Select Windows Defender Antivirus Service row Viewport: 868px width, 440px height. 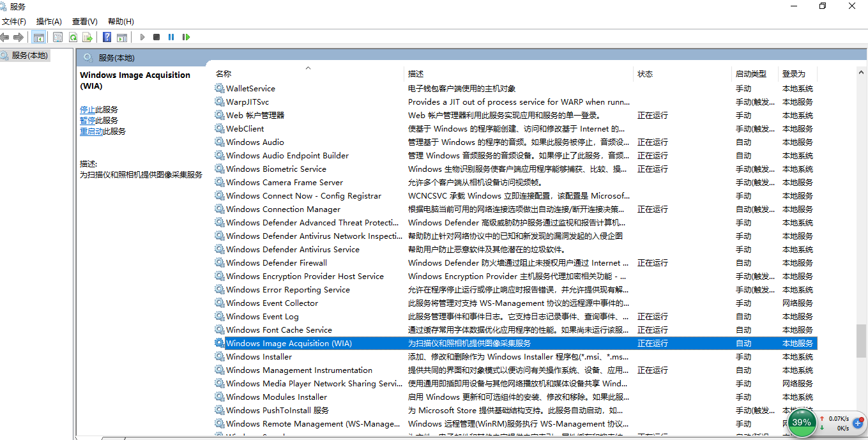click(x=515, y=249)
